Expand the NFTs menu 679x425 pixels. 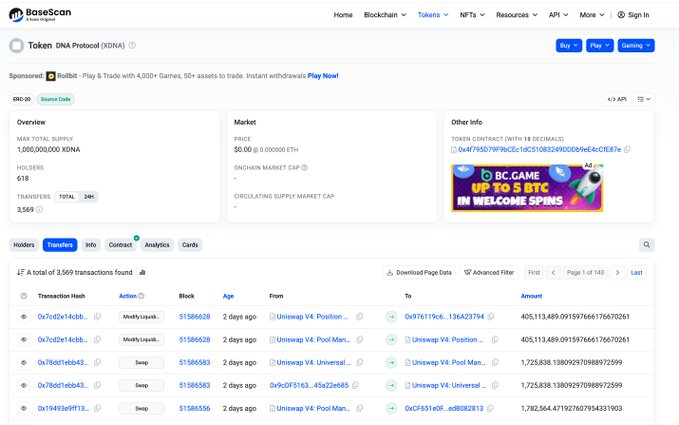(472, 15)
